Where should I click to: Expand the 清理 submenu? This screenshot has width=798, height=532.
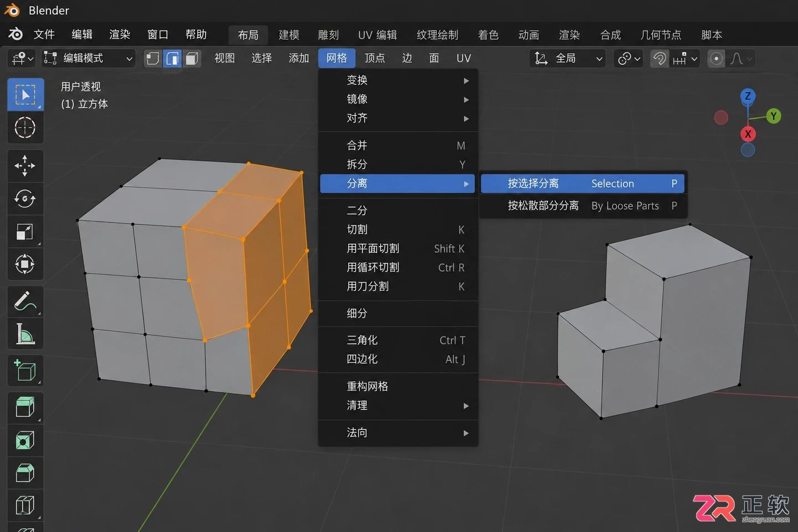coord(398,406)
